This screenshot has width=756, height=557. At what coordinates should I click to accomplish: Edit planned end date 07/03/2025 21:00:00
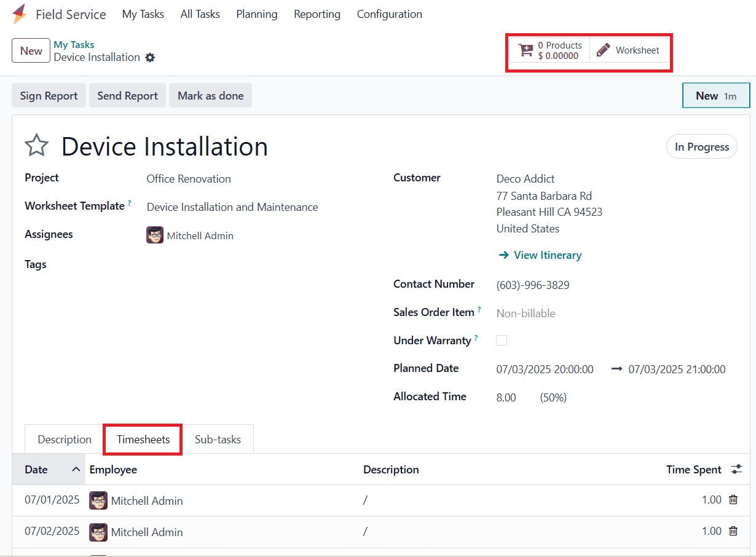[x=677, y=369]
